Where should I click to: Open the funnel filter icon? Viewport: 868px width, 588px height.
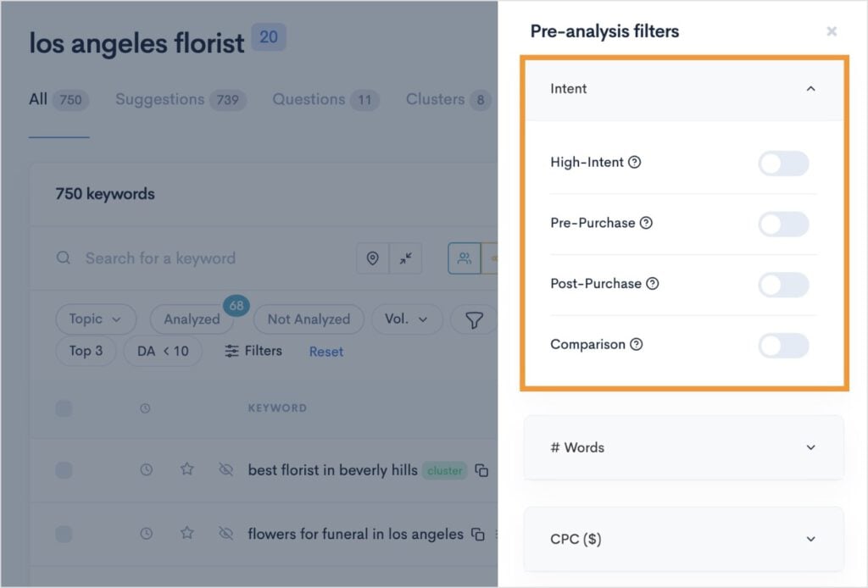475,319
